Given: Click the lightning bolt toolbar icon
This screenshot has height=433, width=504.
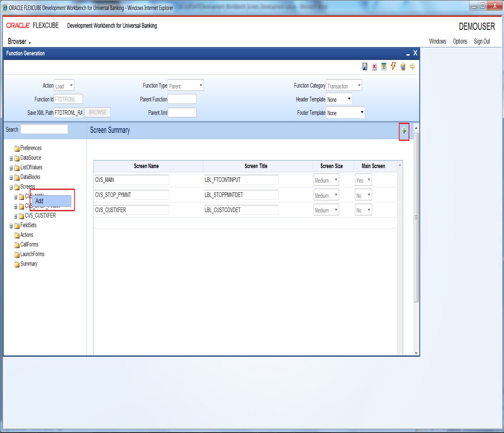Looking at the screenshot, I should point(393,66).
